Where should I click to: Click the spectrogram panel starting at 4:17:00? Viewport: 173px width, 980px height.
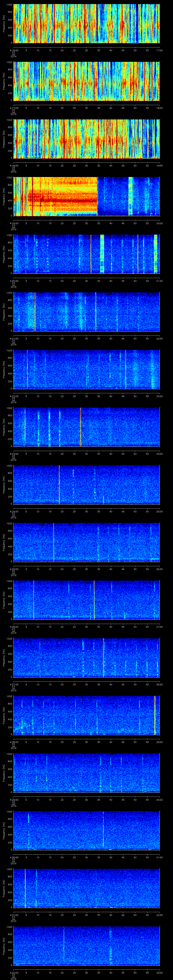coord(87,81)
